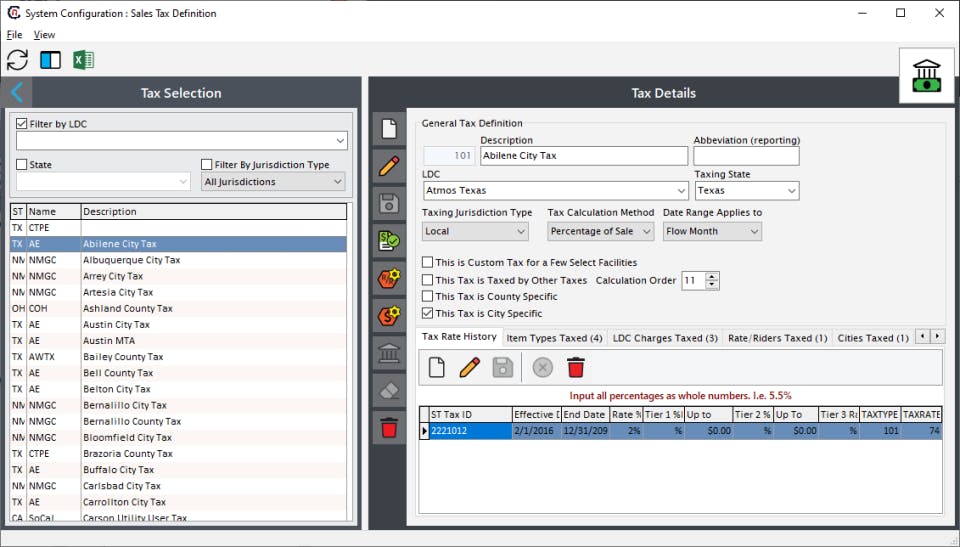The height and width of the screenshot is (547, 960).
Task: Open the View menu
Action: (x=44, y=35)
